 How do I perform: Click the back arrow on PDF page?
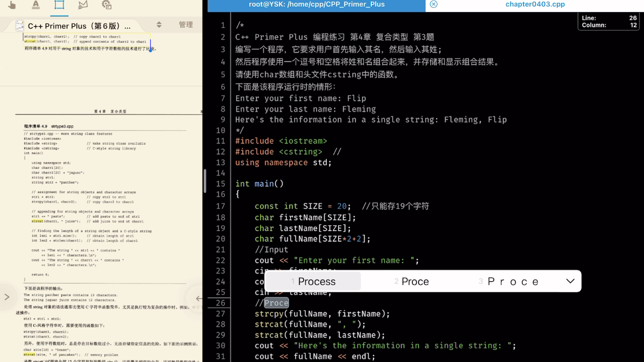click(198, 299)
